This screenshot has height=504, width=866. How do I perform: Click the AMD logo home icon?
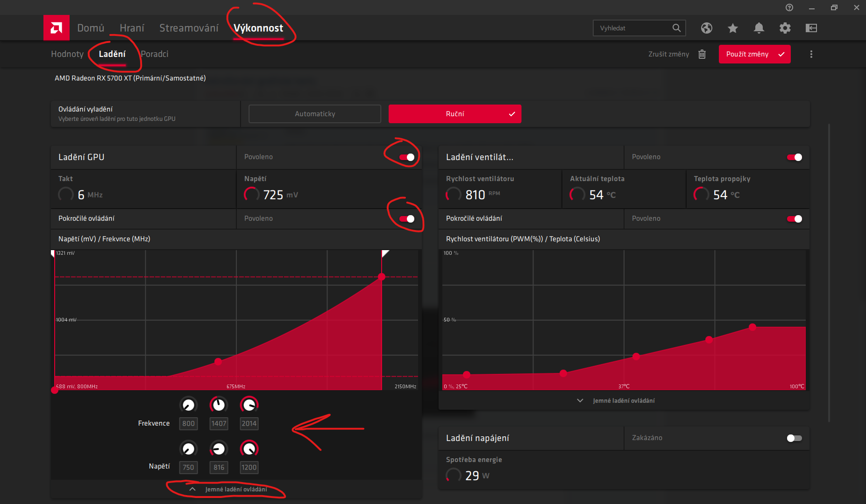pyautogui.click(x=57, y=28)
